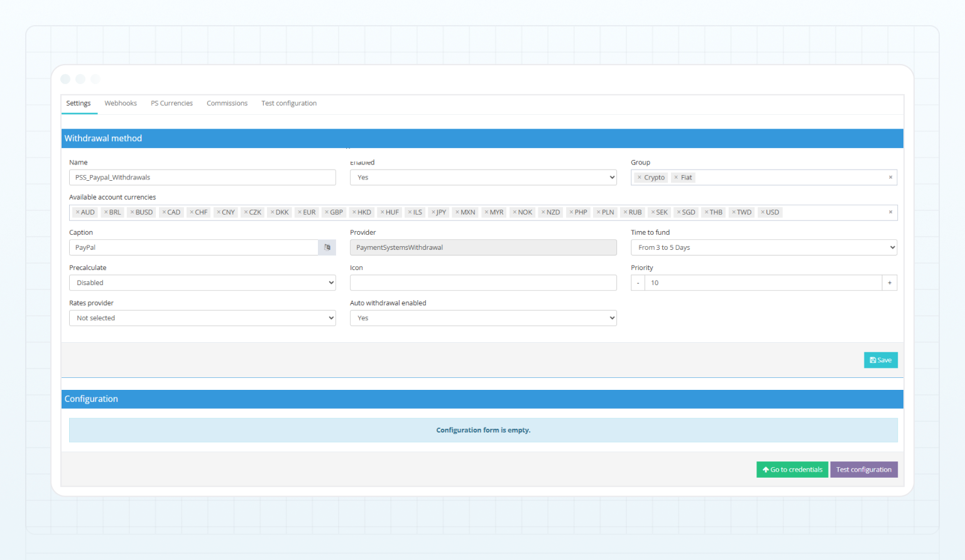
Task: Remove the SEK currency tag
Action: [653, 212]
